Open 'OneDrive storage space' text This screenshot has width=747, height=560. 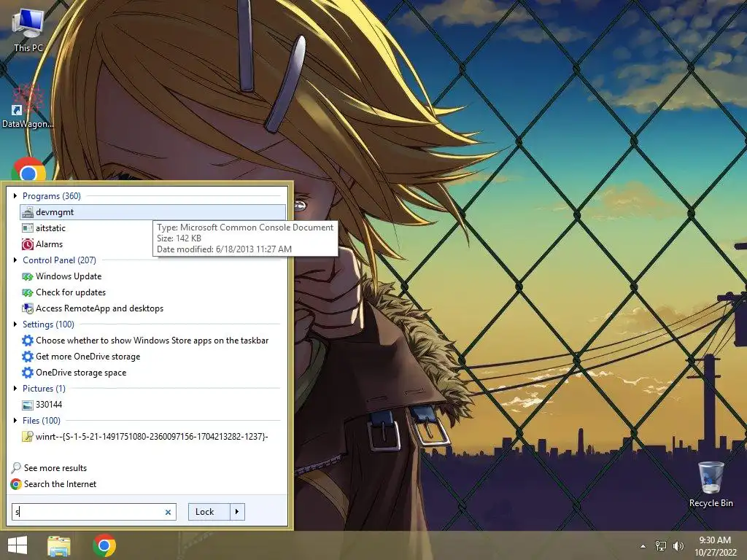click(81, 373)
